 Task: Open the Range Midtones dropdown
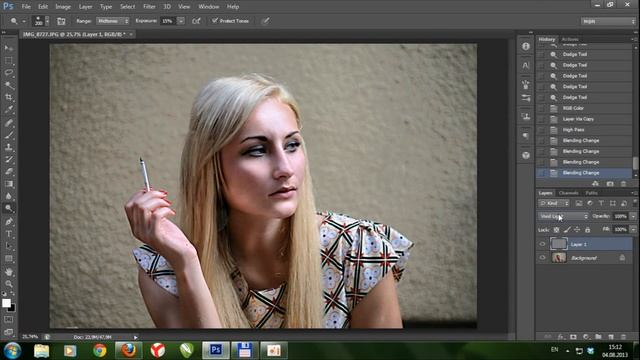pyautogui.click(x=113, y=21)
